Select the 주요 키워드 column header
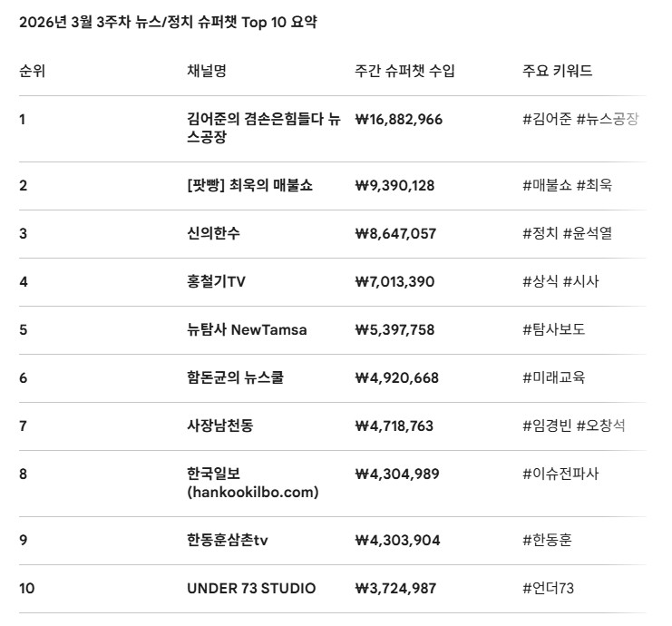This screenshot has width=672, height=626. (557, 71)
